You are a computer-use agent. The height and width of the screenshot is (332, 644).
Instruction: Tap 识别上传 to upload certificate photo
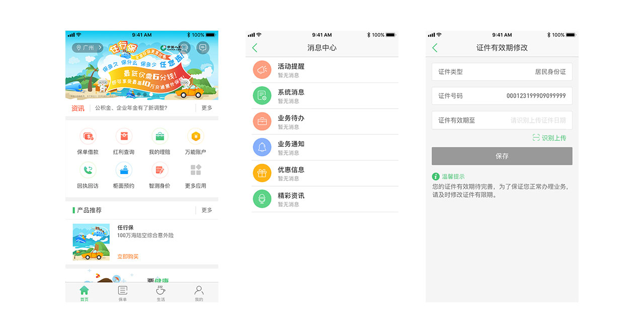pos(549,137)
